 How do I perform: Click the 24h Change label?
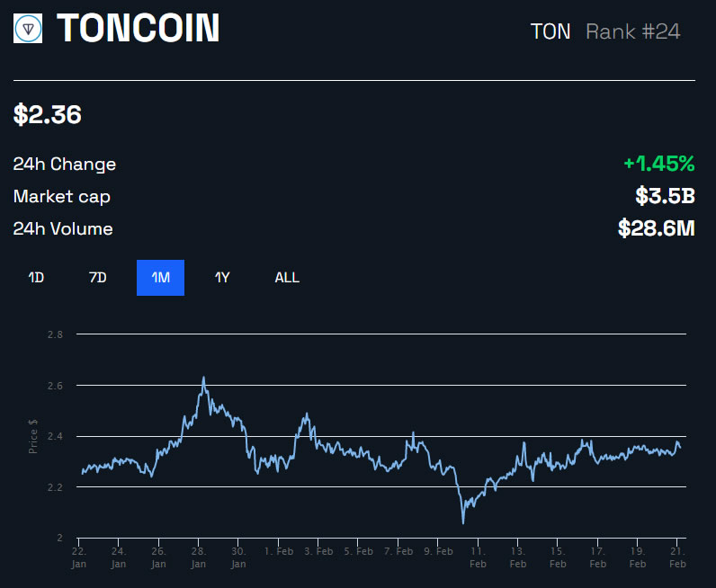[x=65, y=165]
